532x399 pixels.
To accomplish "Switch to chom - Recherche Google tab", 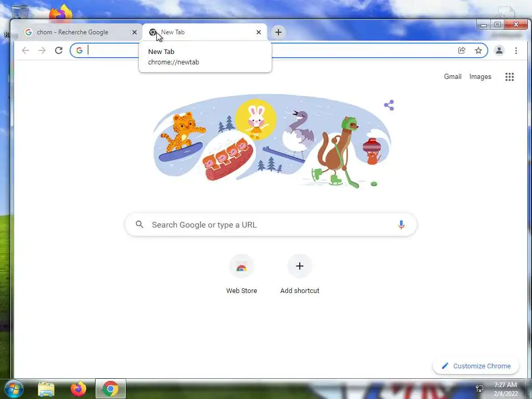I will [79, 32].
